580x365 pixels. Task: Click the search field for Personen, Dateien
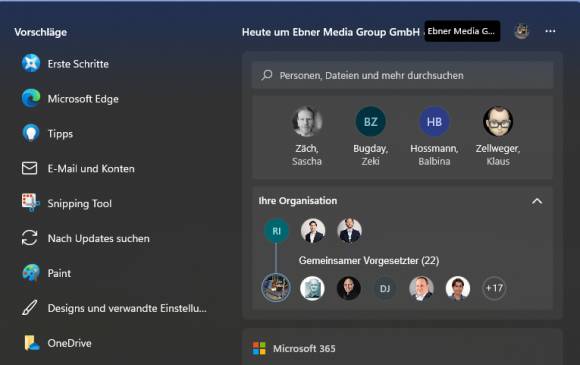pyautogui.click(x=402, y=75)
